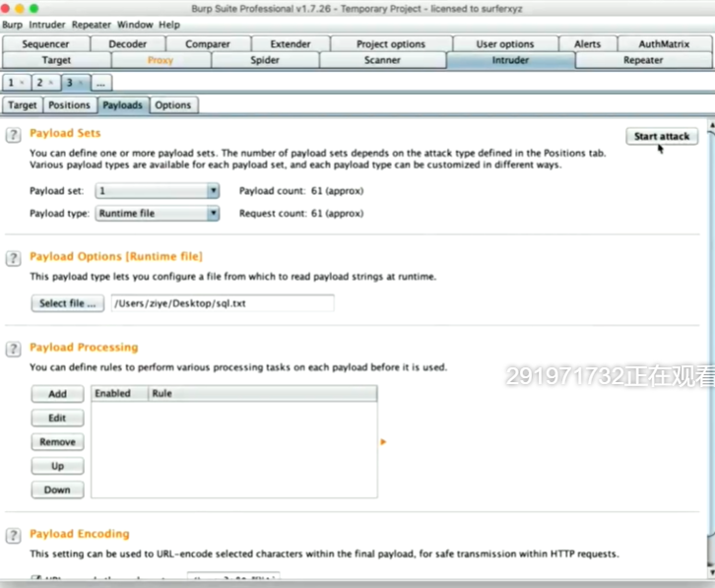Viewport: 715px width, 588px height.
Task: Select Intruder attack tab 2
Action: tap(40, 83)
